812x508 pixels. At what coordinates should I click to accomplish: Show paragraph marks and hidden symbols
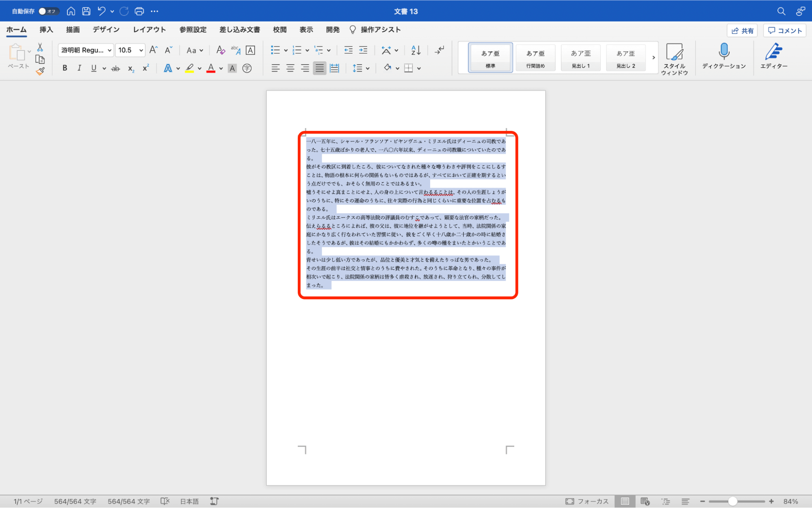[x=439, y=50]
